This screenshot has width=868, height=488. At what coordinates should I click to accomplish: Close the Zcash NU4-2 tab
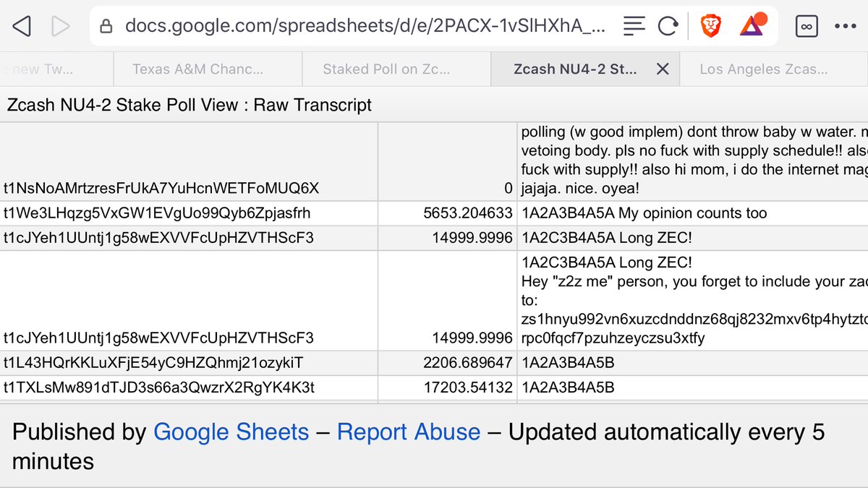pos(662,69)
